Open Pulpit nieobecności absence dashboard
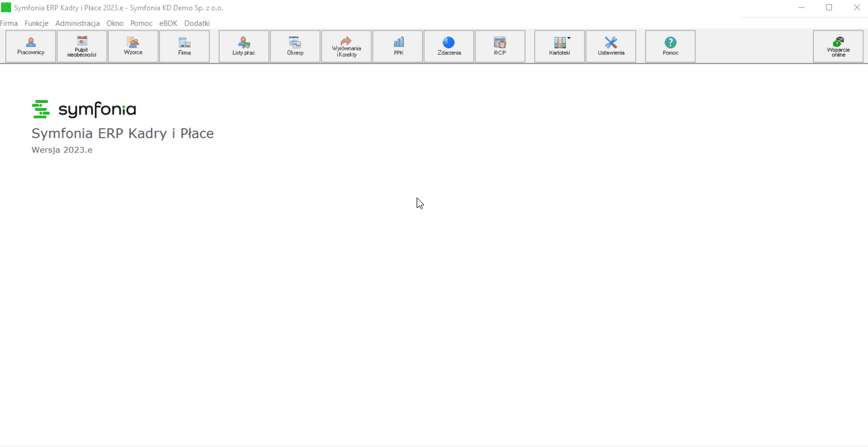The width and height of the screenshot is (868, 447). 82,46
